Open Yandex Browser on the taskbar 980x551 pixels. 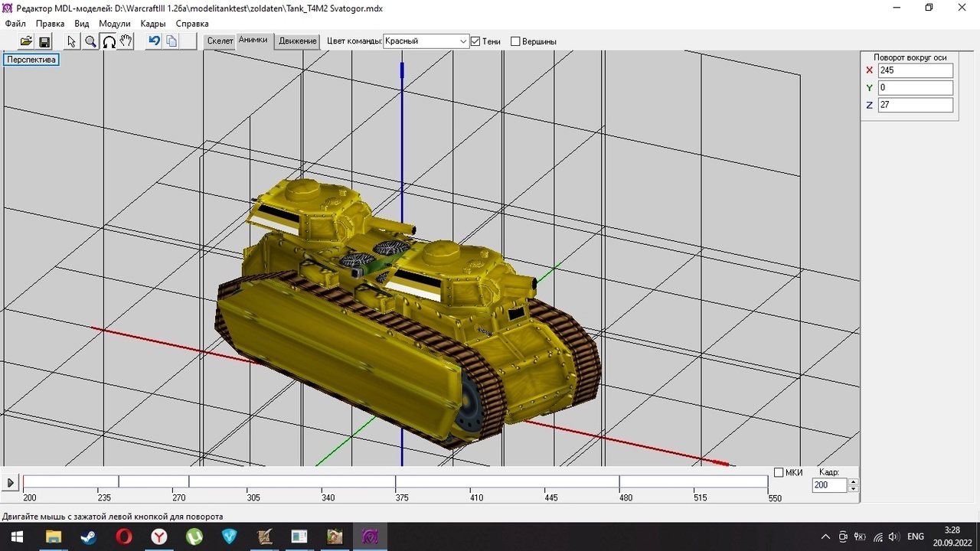[x=158, y=536]
